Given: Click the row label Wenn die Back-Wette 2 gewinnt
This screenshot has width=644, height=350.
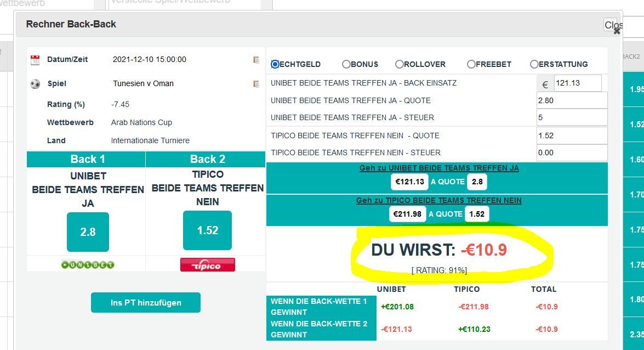Looking at the screenshot, I should (x=321, y=330).
